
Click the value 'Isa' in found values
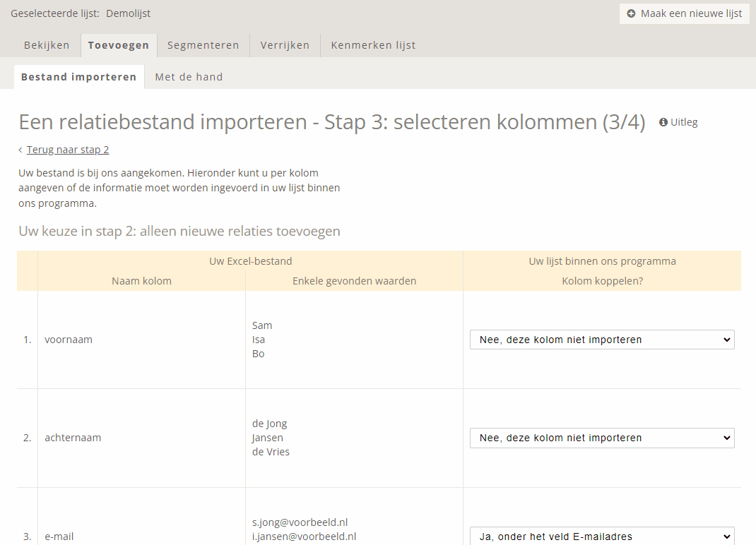[x=259, y=340]
